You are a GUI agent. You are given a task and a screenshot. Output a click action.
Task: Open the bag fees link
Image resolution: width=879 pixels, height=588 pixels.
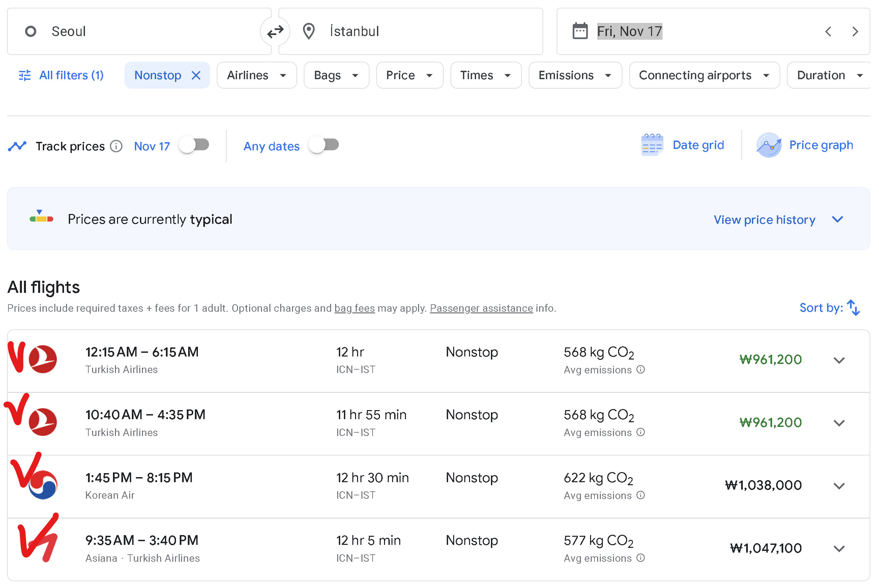pyautogui.click(x=354, y=308)
